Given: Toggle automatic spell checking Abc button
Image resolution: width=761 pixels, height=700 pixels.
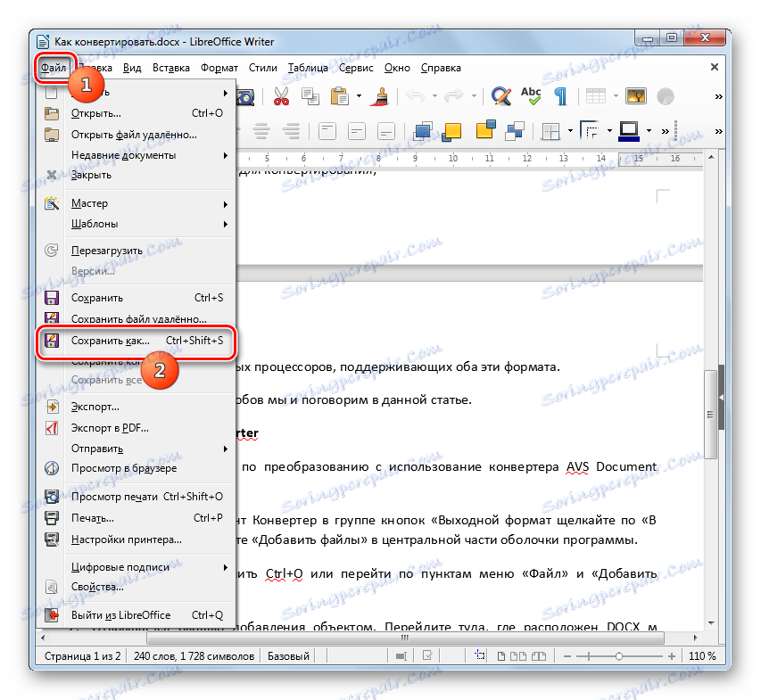Looking at the screenshot, I should click(531, 96).
